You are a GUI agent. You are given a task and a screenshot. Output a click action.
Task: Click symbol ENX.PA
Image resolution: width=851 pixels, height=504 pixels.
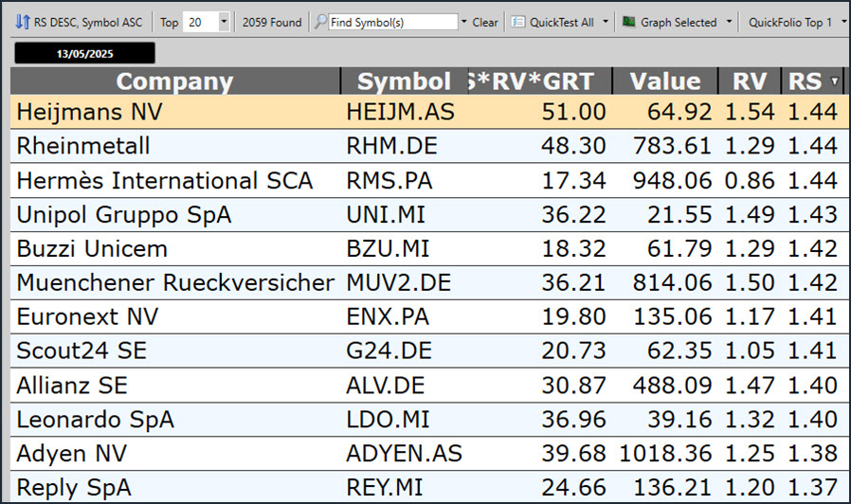pos(388,316)
